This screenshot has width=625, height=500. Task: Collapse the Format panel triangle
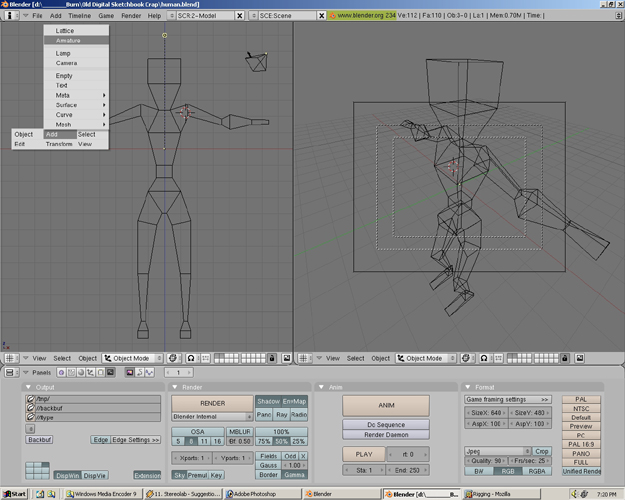[x=468, y=387]
